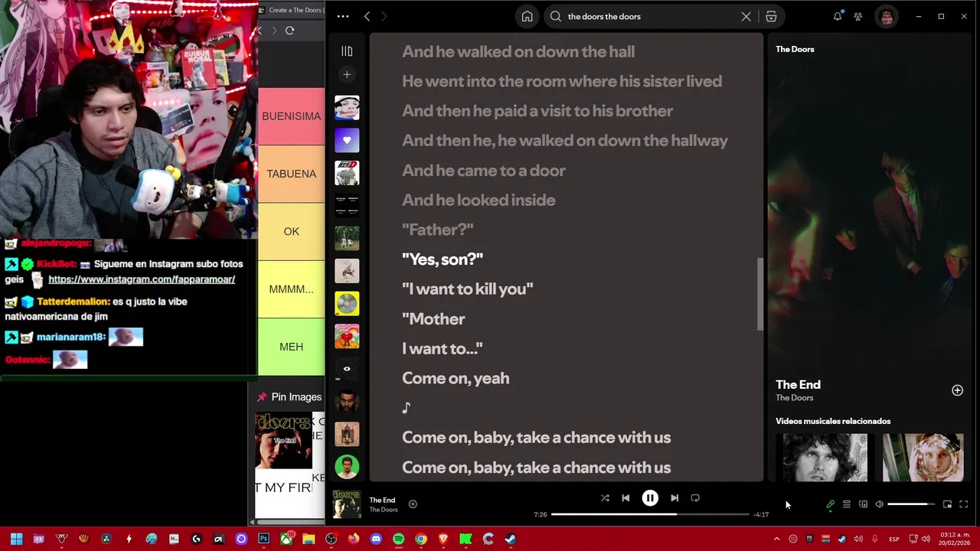Screen dimensions: 980x551
Task: Open the astronaut helmet related video thumbnail
Action: click(923, 458)
